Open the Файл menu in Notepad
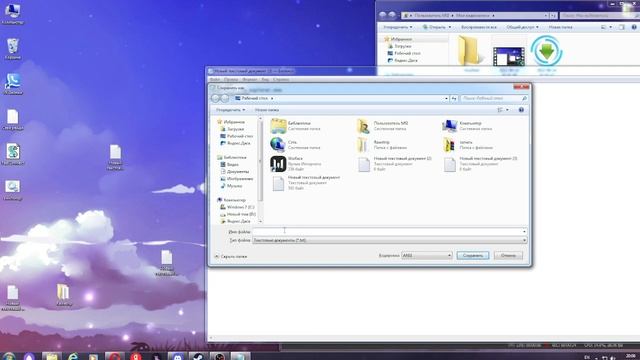640x360 pixels. (215, 80)
